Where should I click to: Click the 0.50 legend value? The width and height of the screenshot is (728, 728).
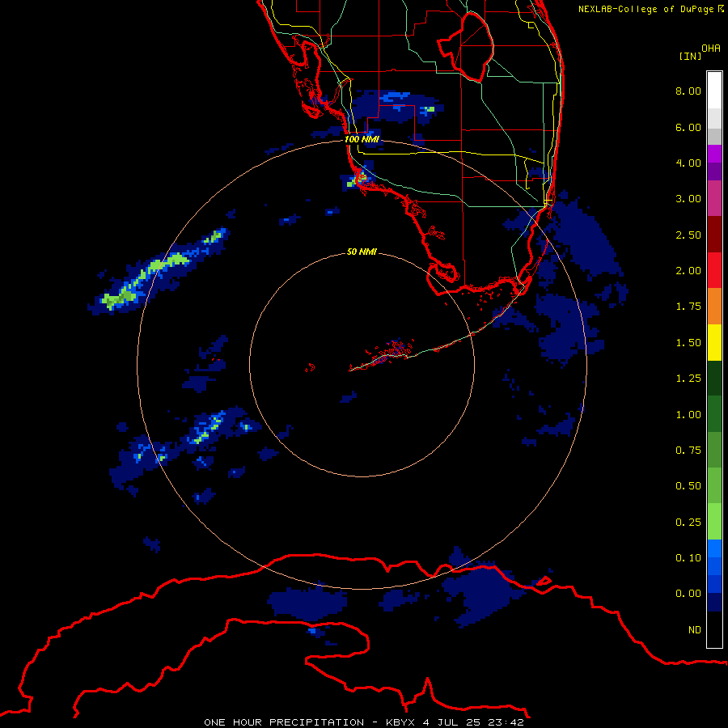click(x=688, y=486)
